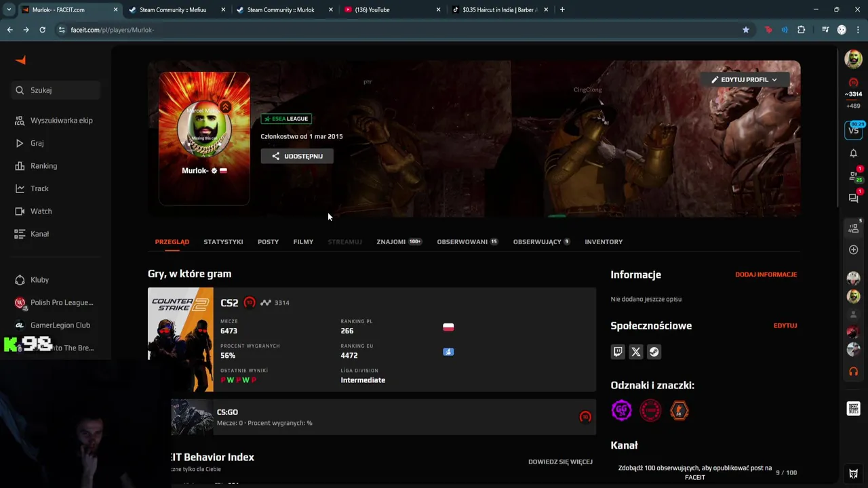The height and width of the screenshot is (488, 868).
Task: Click the orange hexagon badge
Action: (679, 410)
